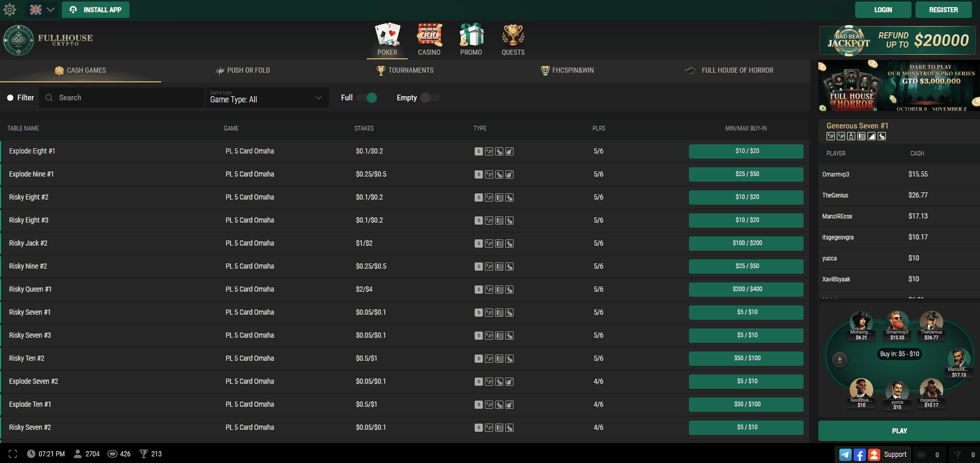The height and width of the screenshot is (463, 980).
Task: Enable the Empty tables toggle
Action: click(x=430, y=98)
